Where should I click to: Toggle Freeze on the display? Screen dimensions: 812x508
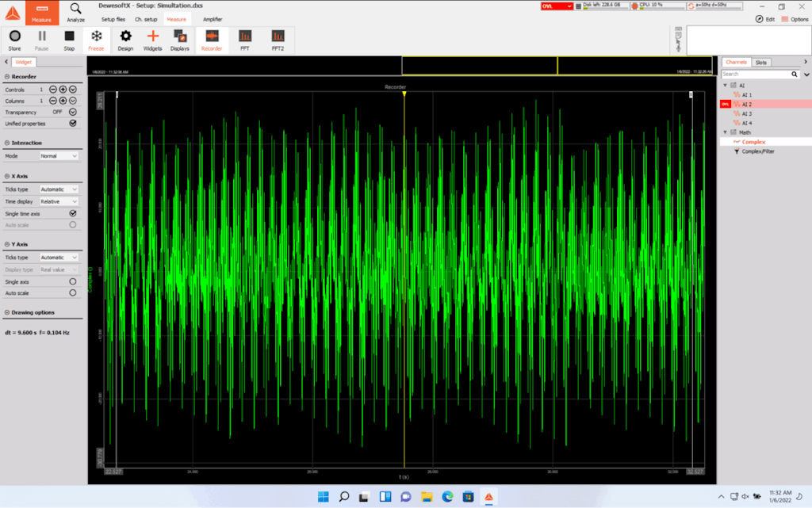coord(96,40)
